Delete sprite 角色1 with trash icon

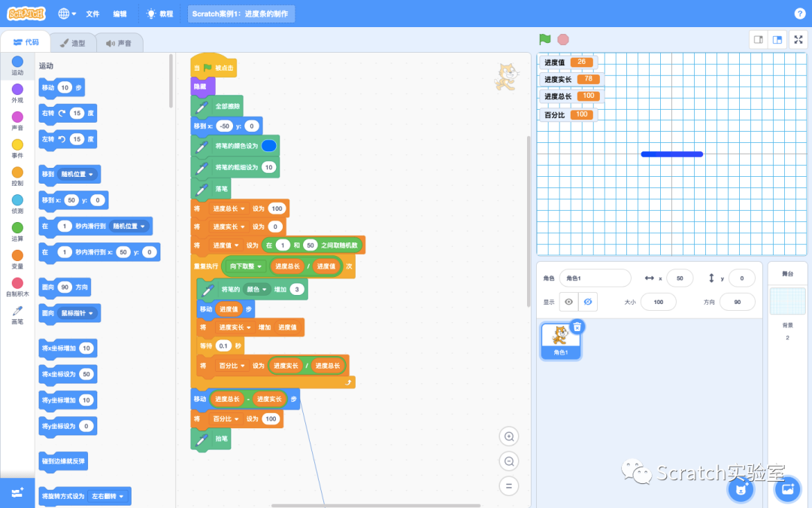[577, 327]
